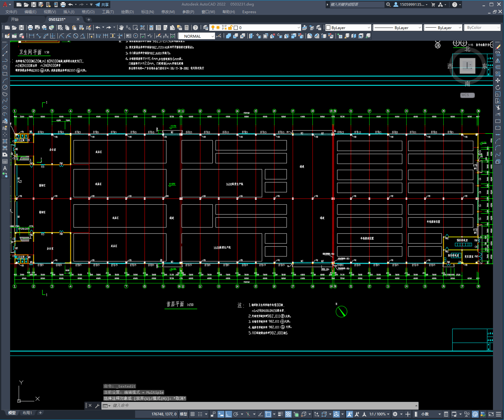
Task: Toggle lineweight display in status bar
Action: (280, 414)
